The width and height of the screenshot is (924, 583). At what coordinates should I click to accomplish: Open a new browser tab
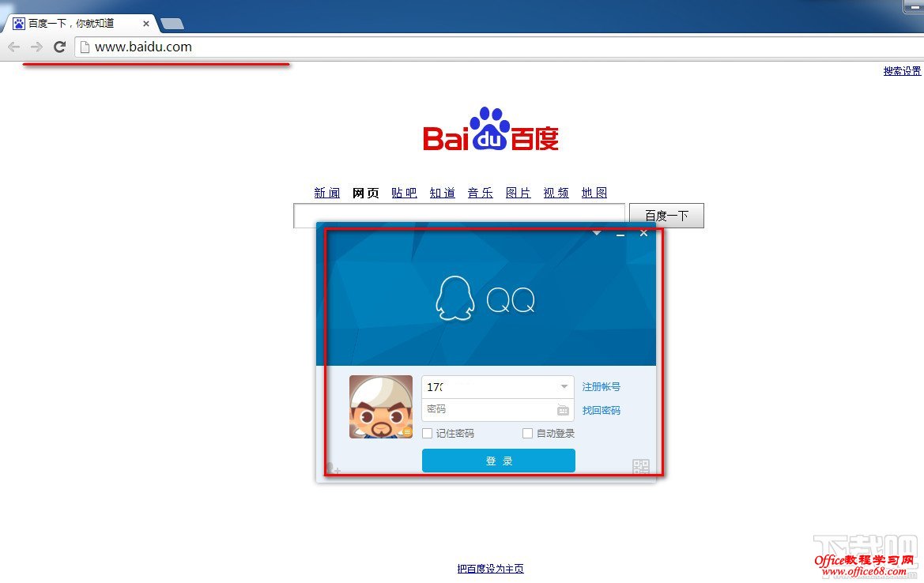pyautogui.click(x=172, y=24)
